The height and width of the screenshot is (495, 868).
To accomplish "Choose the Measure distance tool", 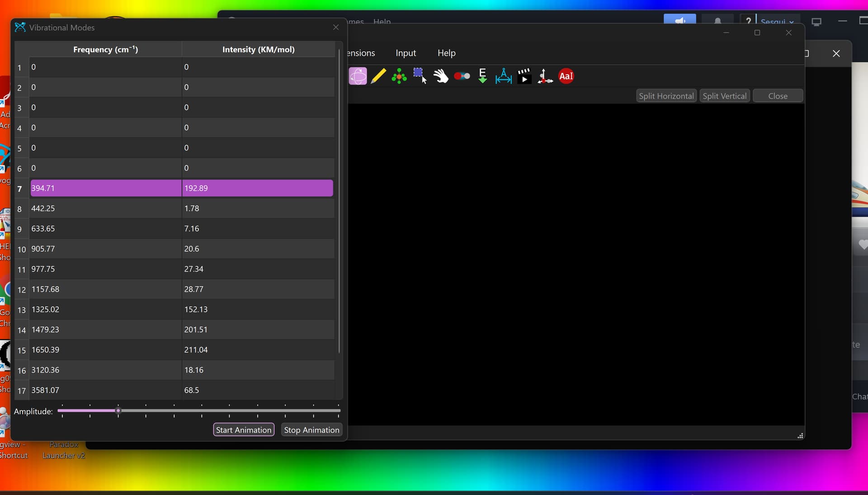I will pyautogui.click(x=503, y=76).
